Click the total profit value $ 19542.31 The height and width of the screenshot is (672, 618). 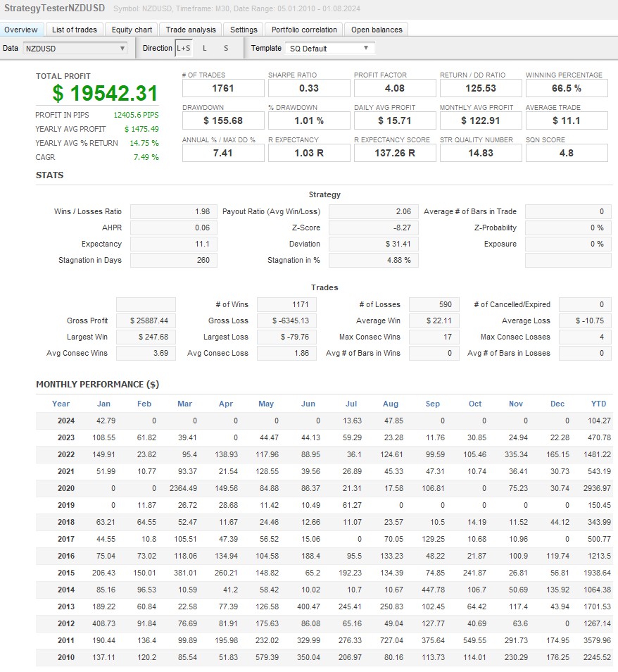click(x=105, y=94)
